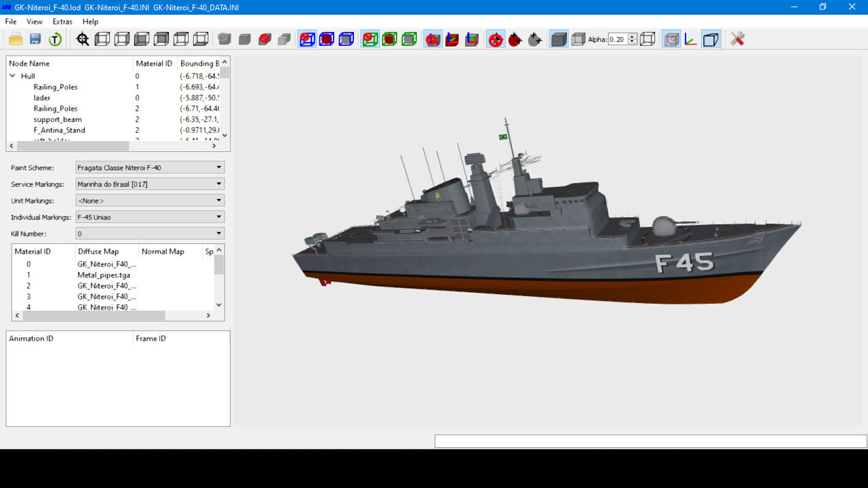Click the node tree vertical scrollbar down arrow
The height and width of the screenshot is (488, 868).
225,135
